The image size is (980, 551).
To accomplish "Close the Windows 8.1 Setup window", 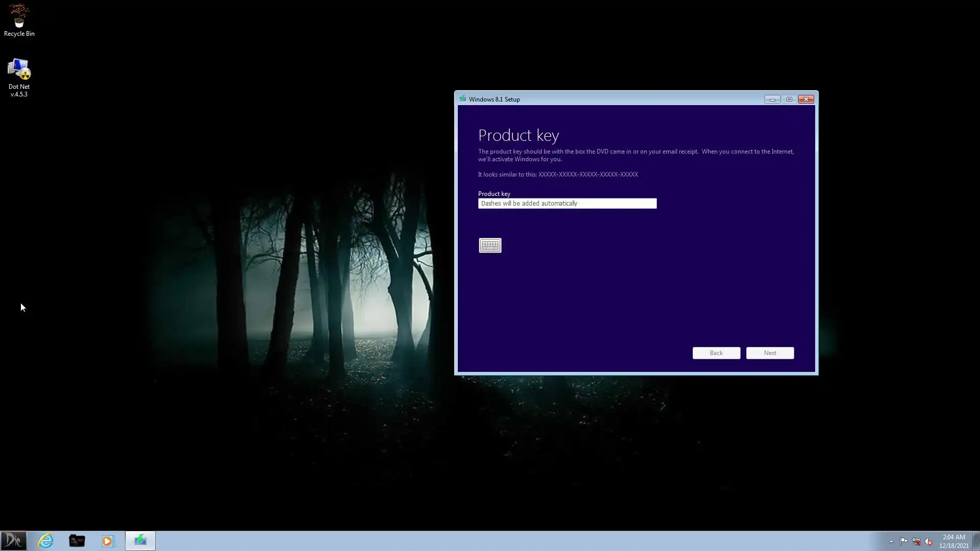I will tap(806, 99).
